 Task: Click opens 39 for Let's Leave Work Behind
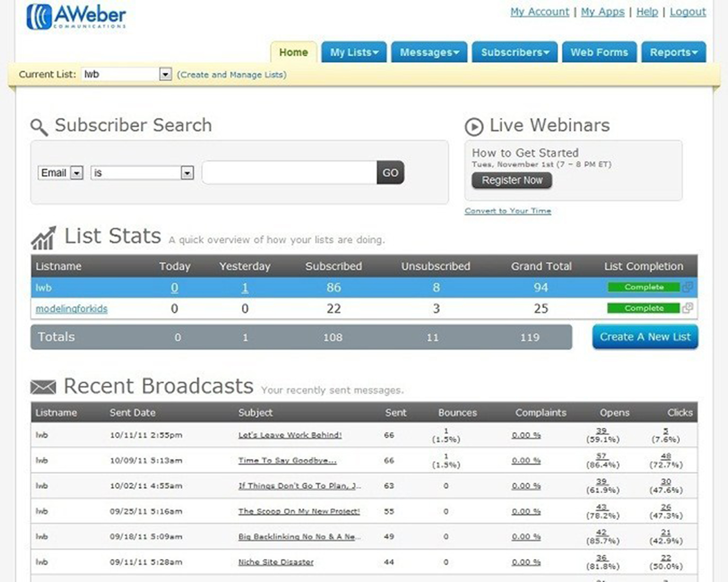pos(602,431)
